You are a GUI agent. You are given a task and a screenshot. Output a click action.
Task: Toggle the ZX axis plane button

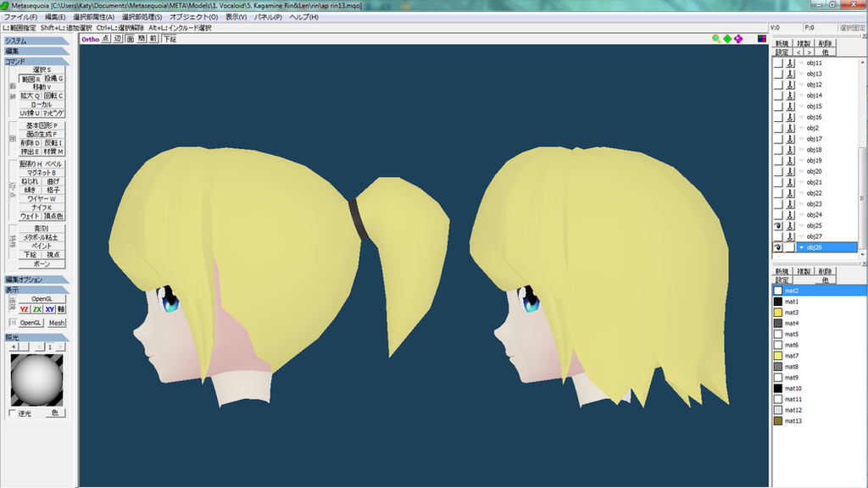(37, 309)
